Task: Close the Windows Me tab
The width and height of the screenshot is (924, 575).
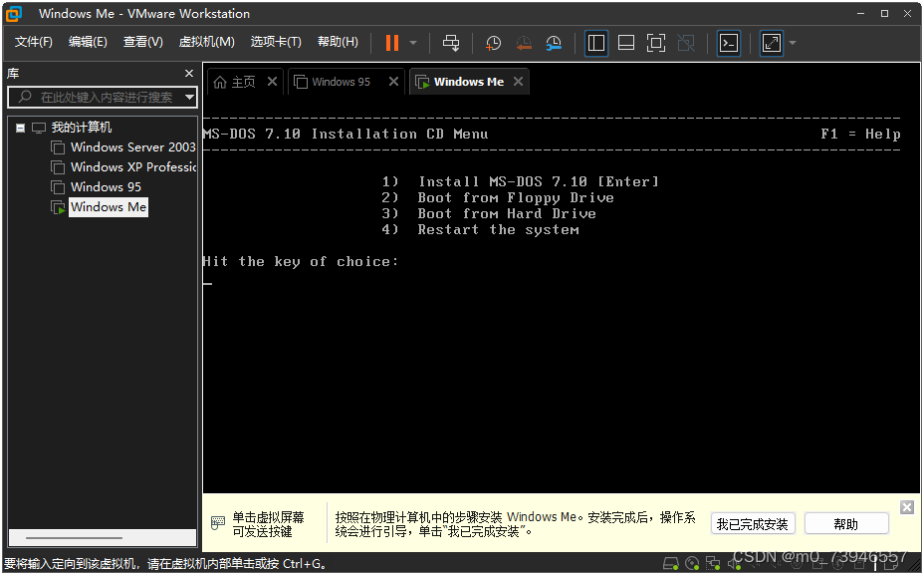Action: pos(518,82)
